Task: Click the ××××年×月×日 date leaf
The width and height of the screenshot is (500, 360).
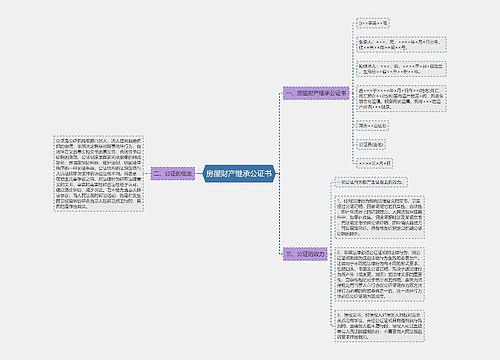Action: 375,163
